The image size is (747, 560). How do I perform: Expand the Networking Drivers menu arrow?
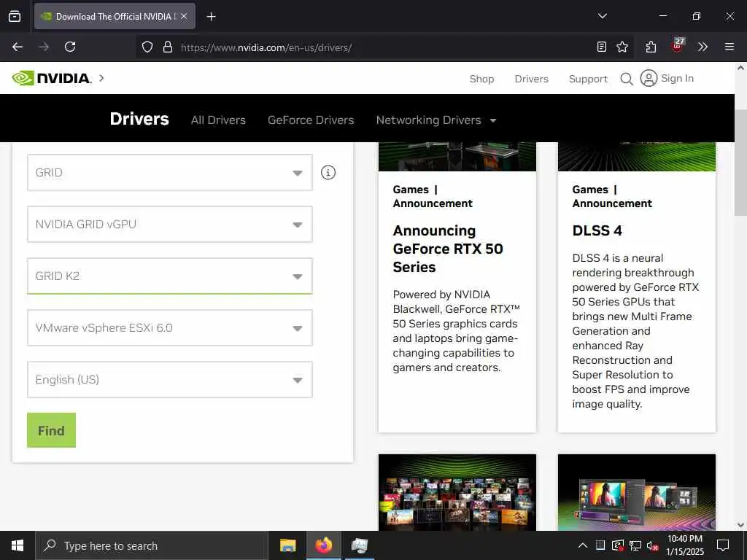[493, 120]
